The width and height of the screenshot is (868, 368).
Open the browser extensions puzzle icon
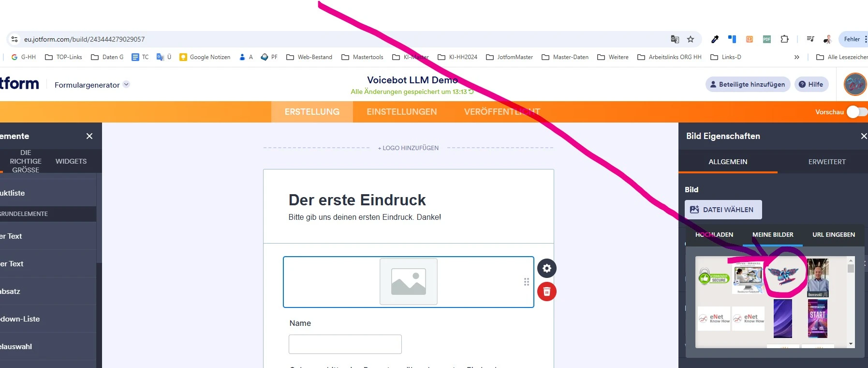[x=784, y=39]
